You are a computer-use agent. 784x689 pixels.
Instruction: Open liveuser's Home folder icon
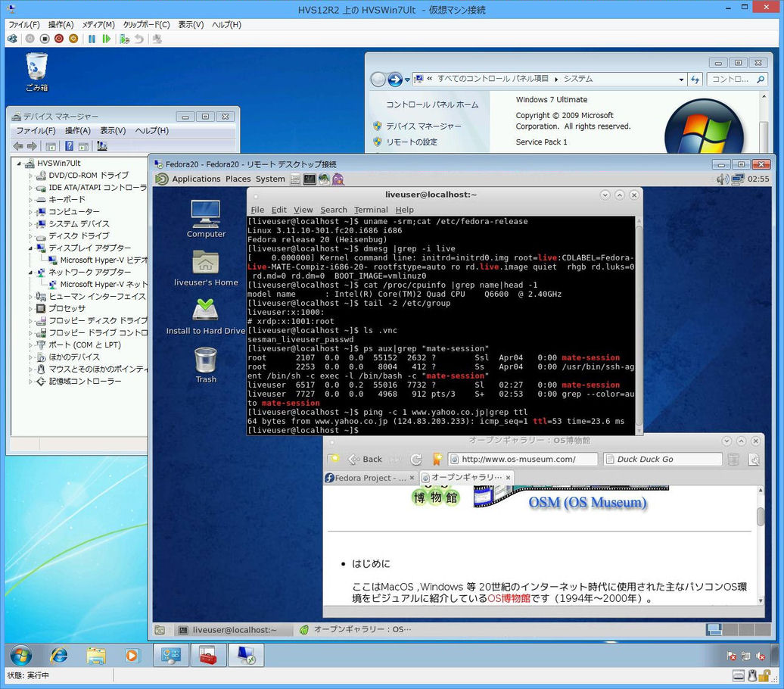click(206, 268)
